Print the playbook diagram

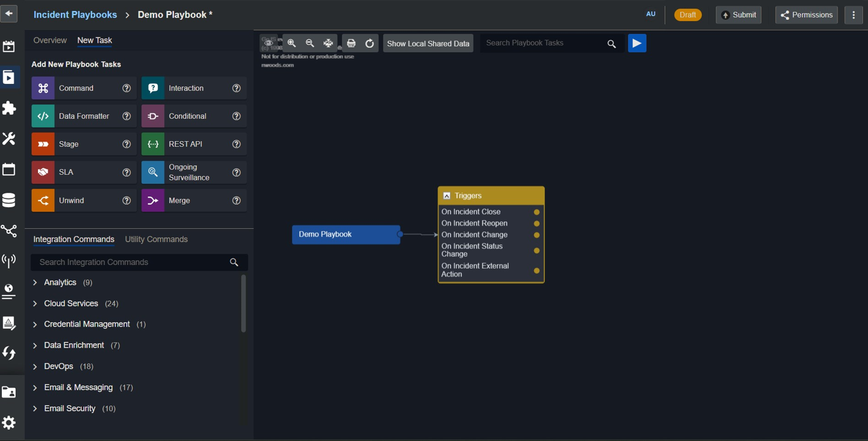351,43
